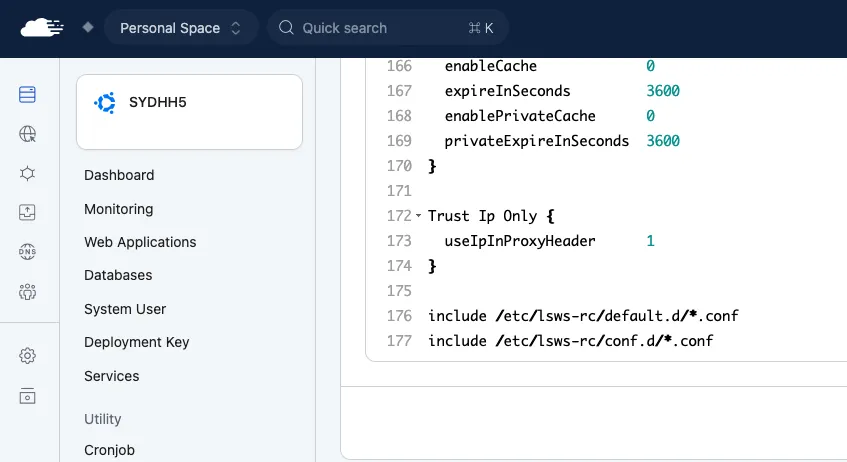Open the upload box icon in rail
847x462 pixels.
pos(28,212)
